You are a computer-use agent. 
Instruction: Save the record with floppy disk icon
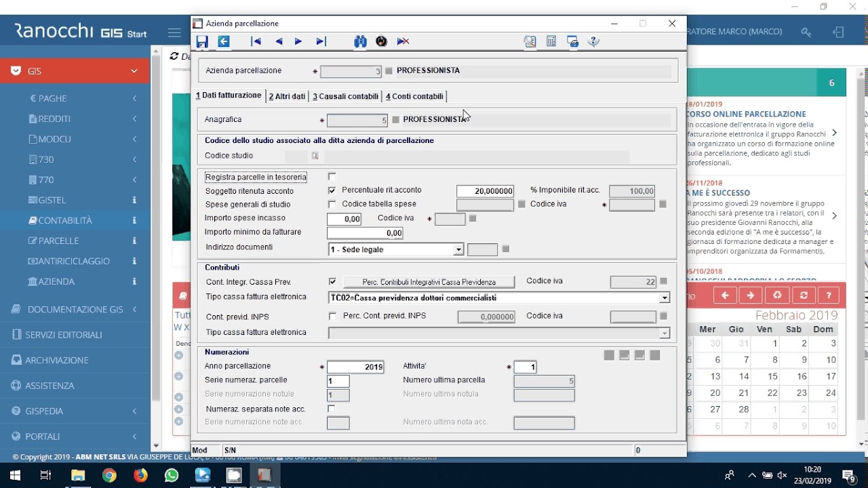pyautogui.click(x=202, y=42)
